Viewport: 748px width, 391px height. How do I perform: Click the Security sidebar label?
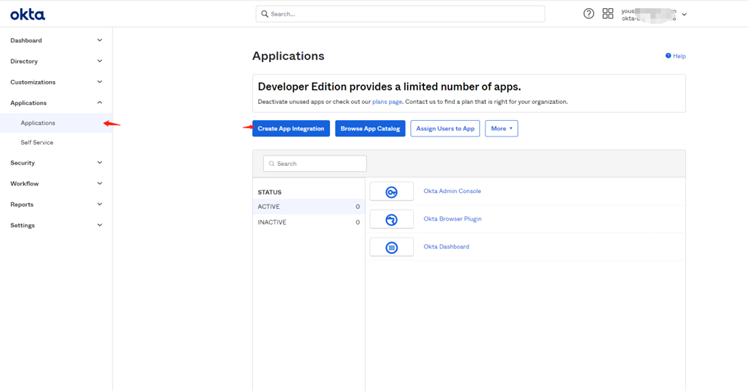coord(22,163)
